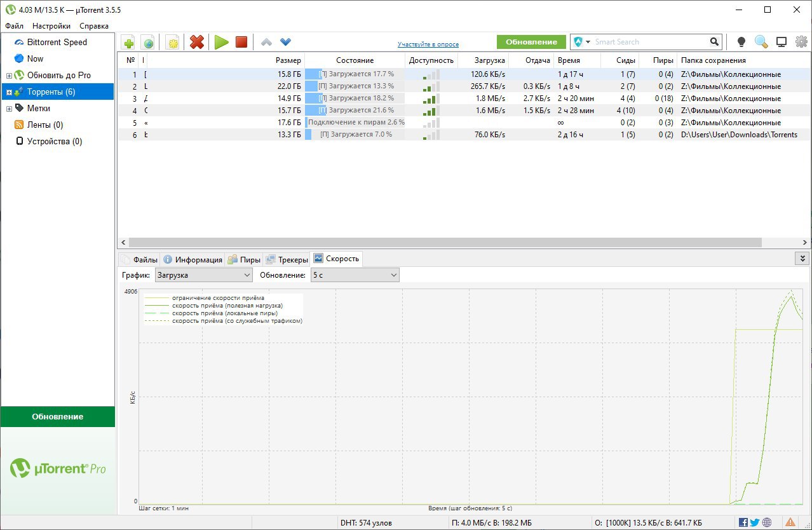Viewport: 812px width, 530px height.
Task: Move torrent down in queue arrow
Action: pos(286,42)
